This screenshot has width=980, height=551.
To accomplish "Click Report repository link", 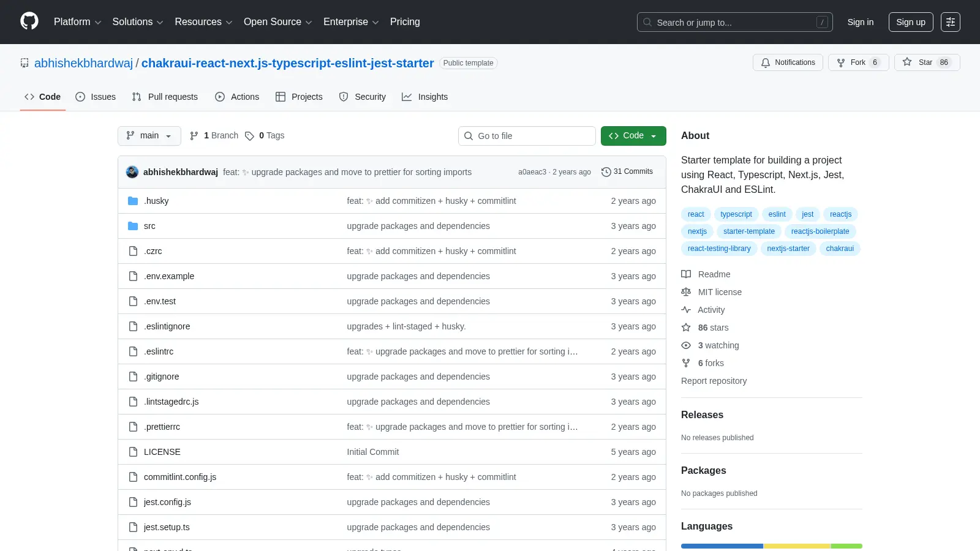I will point(714,381).
